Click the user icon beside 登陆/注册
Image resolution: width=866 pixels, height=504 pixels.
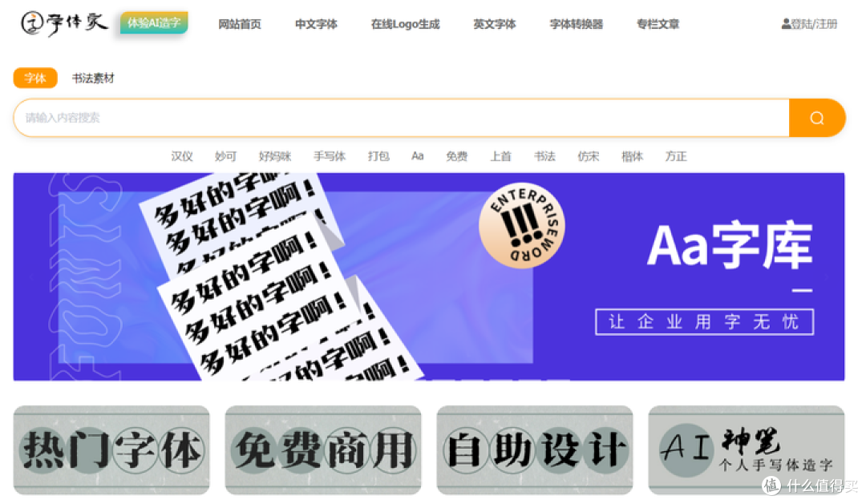coord(786,24)
